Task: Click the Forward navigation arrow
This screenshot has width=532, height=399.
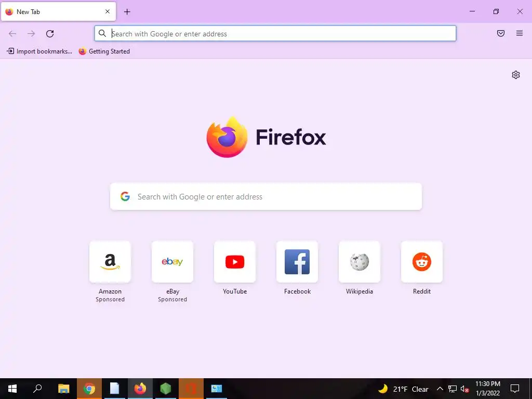Action: [31, 34]
